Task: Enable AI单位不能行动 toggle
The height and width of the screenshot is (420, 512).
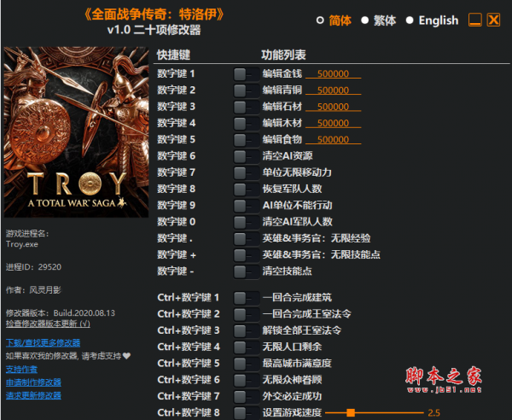Action: (x=247, y=206)
